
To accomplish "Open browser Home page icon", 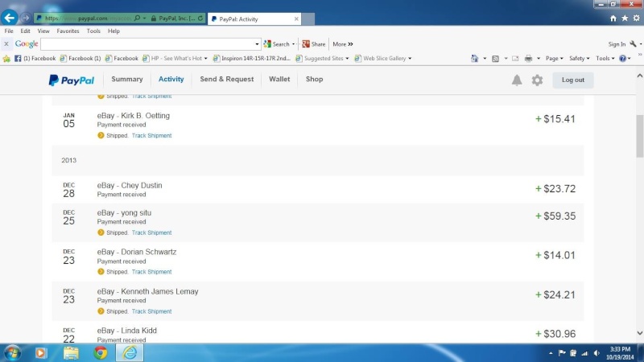I will pyautogui.click(x=613, y=18).
